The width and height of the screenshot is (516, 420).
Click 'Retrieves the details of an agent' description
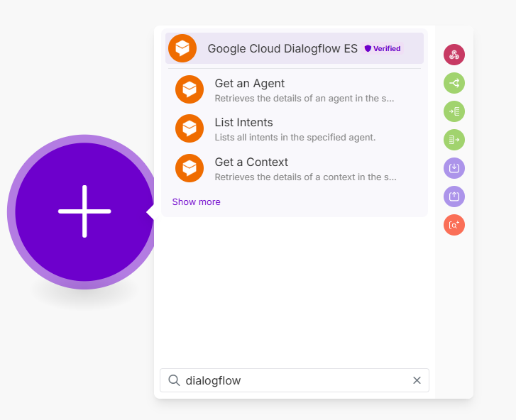(x=304, y=99)
